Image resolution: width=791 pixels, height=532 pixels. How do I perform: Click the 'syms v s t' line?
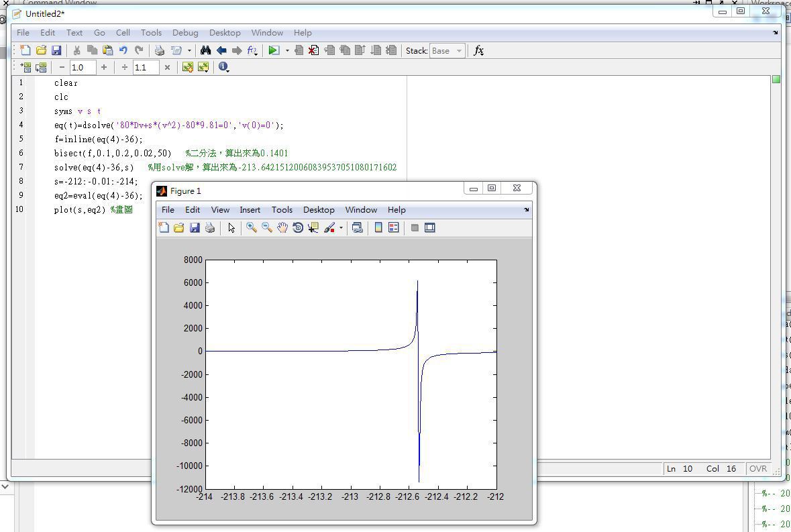[x=78, y=111]
